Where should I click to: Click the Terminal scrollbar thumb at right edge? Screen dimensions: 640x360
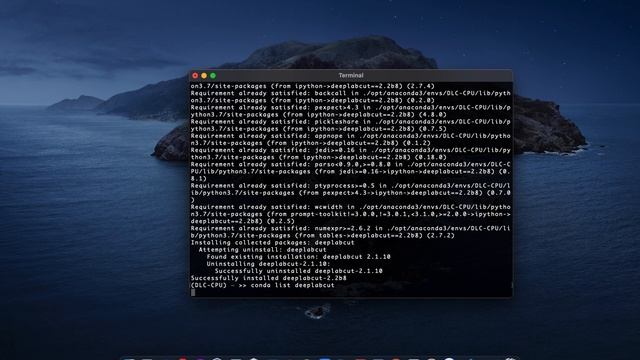(511, 285)
